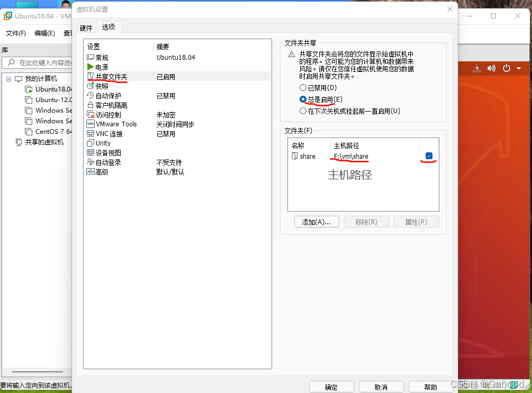Screen dimensions: 532x393
Task: Click the 主机路径 column header in the folder list
Action: pos(375,145)
